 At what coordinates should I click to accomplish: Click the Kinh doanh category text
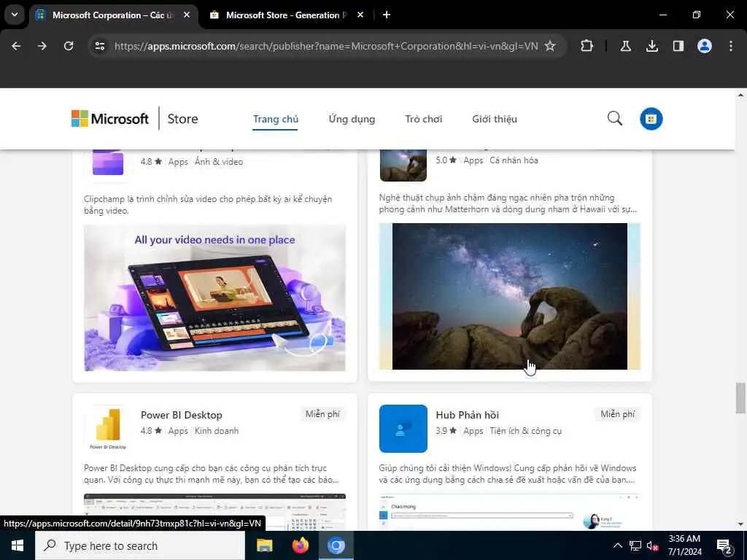(217, 431)
